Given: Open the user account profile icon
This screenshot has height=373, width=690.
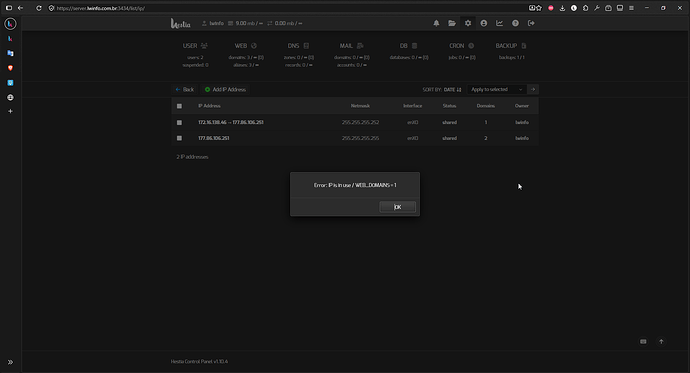Looking at the screenshot, I should point(484,23).
